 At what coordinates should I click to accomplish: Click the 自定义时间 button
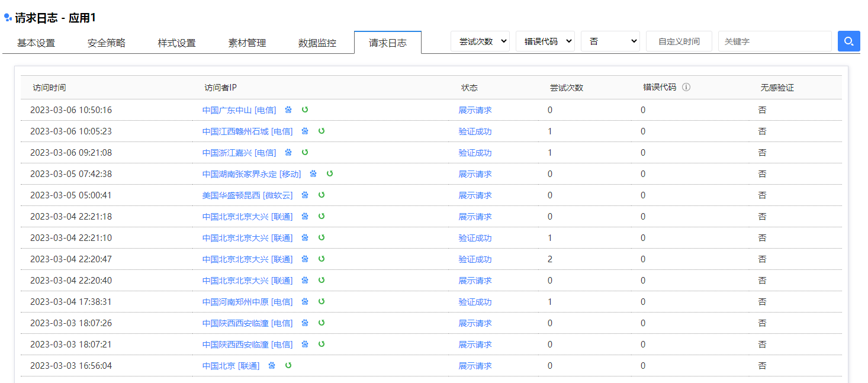[x=679, y=41]
